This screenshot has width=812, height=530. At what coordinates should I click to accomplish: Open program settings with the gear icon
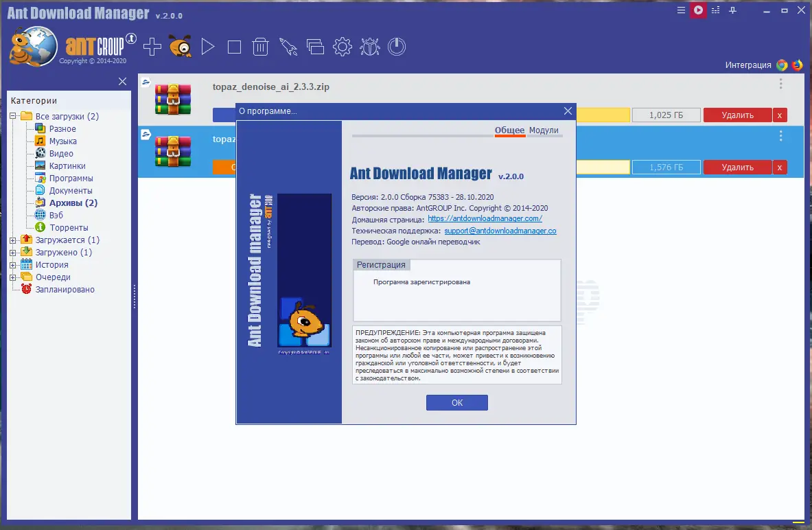pos(342,47)
